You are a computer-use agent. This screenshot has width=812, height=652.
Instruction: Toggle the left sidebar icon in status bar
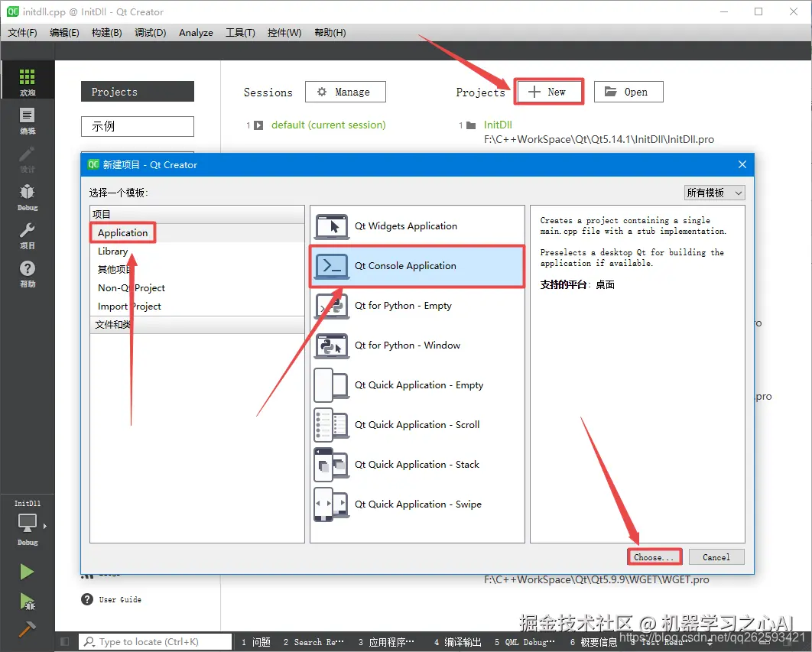[x=65, y=641]
